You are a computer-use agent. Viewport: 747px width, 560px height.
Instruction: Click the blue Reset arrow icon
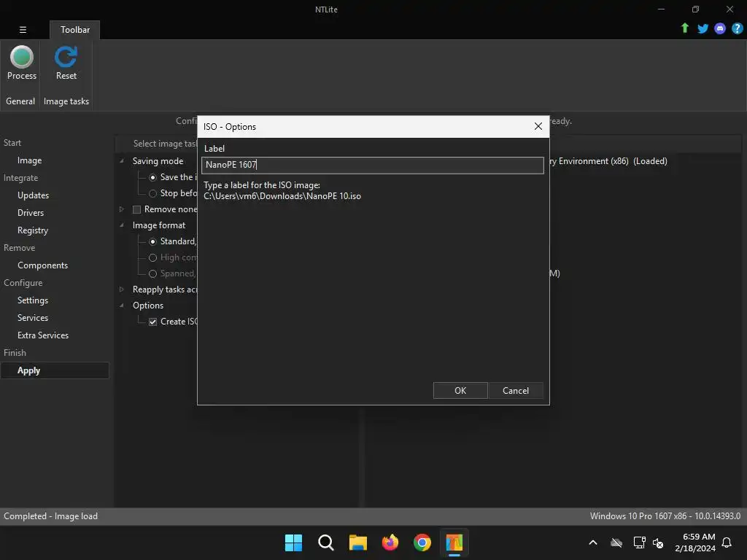pos(66,57)
